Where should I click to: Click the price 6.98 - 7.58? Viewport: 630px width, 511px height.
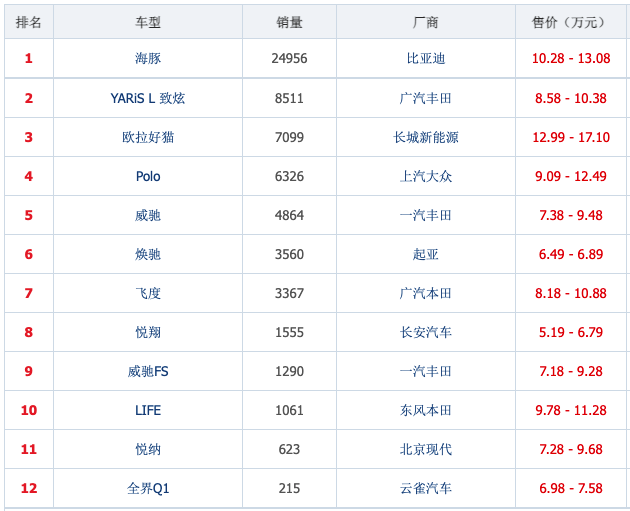(571, 488)
